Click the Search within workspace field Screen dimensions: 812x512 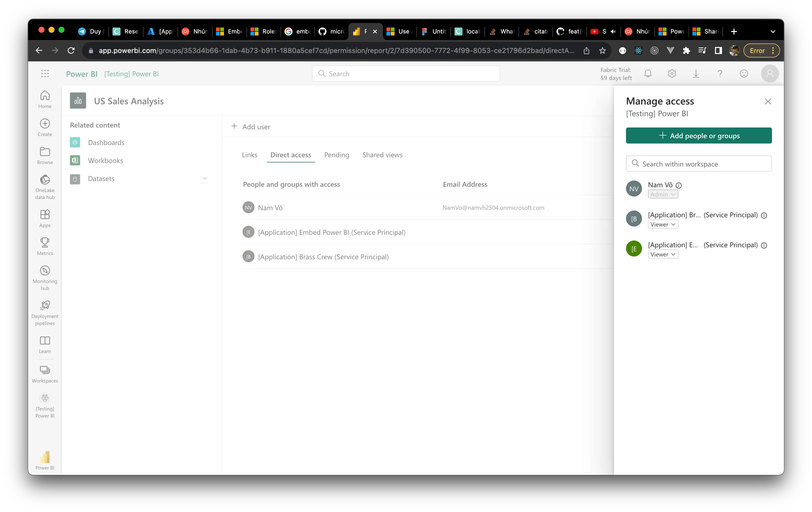click(x=698, y=163)
